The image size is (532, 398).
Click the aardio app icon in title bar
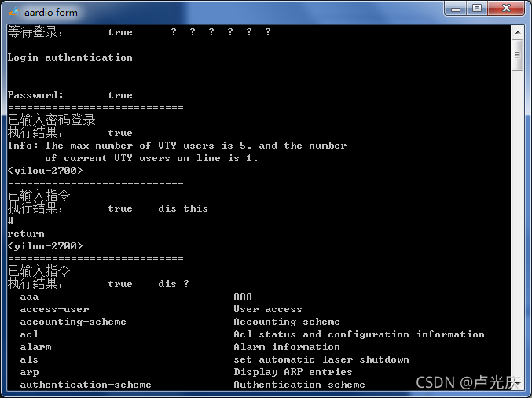click(13, 13)
